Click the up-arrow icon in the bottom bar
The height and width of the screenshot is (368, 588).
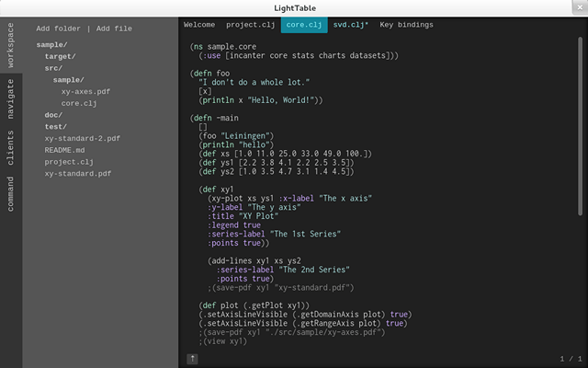[192, 358]
